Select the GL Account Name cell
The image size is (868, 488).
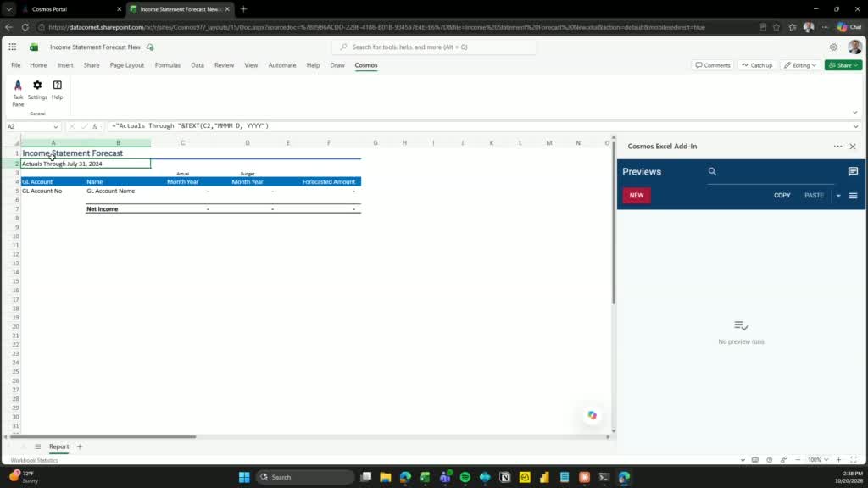[118, 191]
